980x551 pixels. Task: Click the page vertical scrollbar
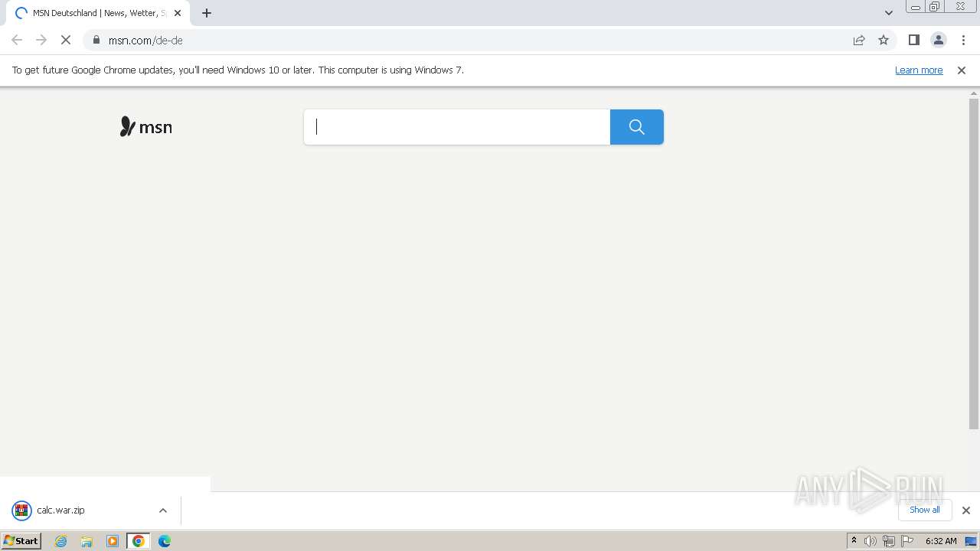click(974, 264)
